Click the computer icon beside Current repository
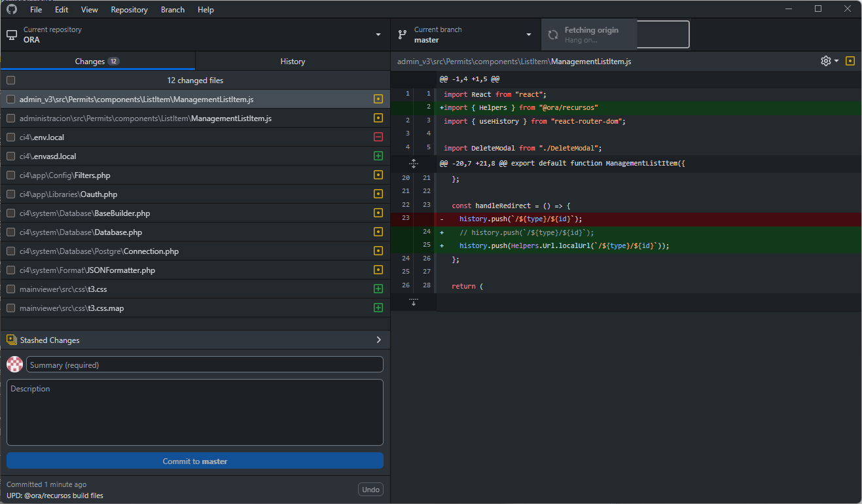The image size is (862, 504). click(11, 35)
